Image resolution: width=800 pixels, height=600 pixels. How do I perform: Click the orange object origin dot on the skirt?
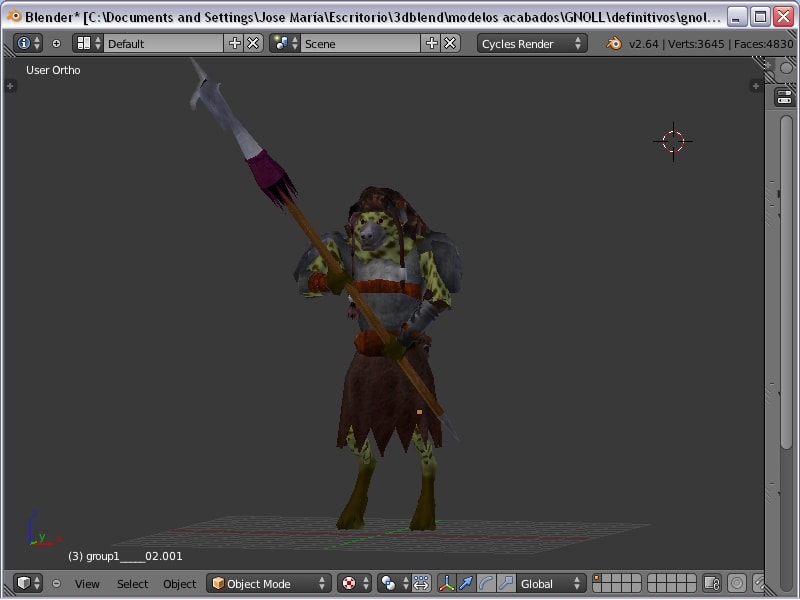(x=419, y=412)
